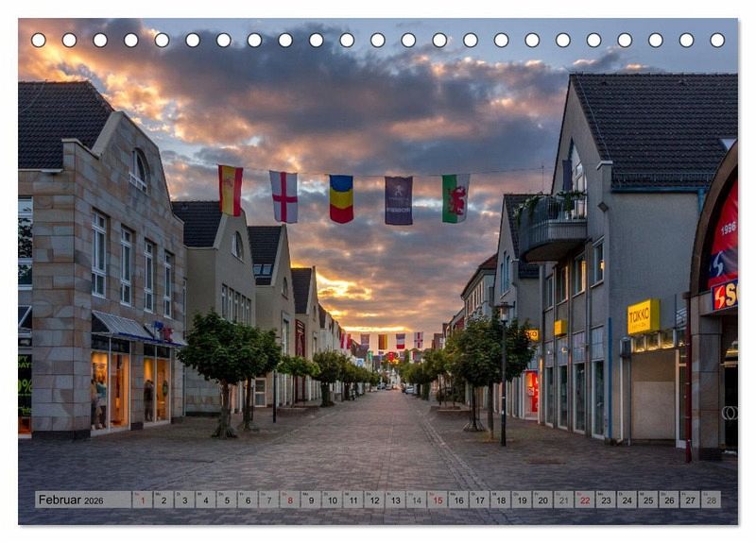
Task: Click day 5 in the calendar strip
Action: point(227,500)
